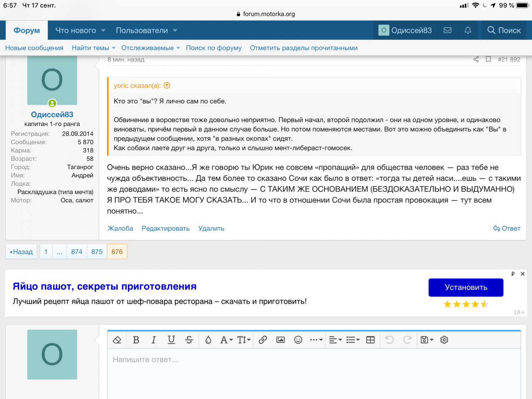Open the insert image tool
Screen dimensions: 532x399
point(281,340)
